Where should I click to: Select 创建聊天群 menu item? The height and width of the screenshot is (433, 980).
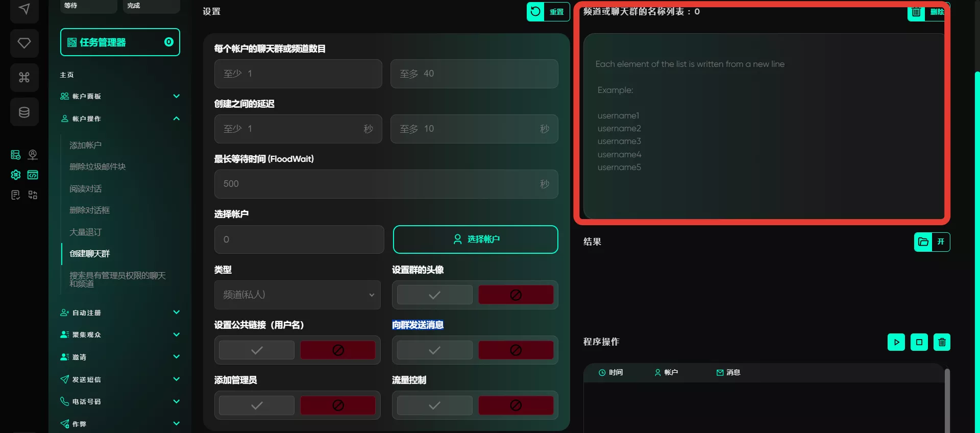pyautogui.click(x=90, y=254)
